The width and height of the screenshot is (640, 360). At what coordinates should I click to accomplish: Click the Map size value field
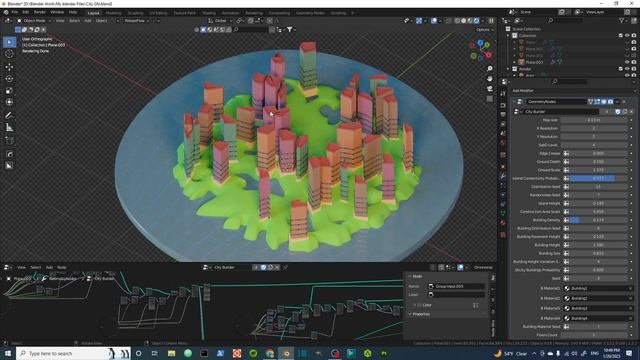[x=594, y=120]
